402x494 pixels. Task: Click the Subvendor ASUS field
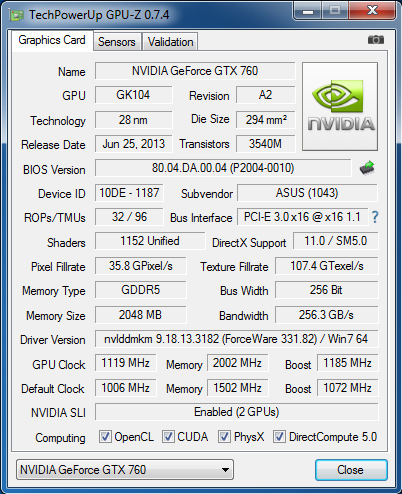(307, 193)
